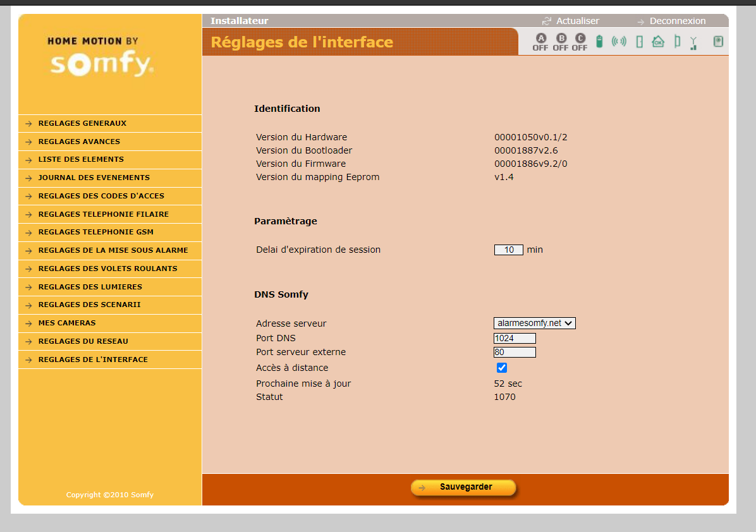The width and height of the screenshot is (756, 532).
Task: Uncheck the Accès à distance checkbox
Action: 501,368
